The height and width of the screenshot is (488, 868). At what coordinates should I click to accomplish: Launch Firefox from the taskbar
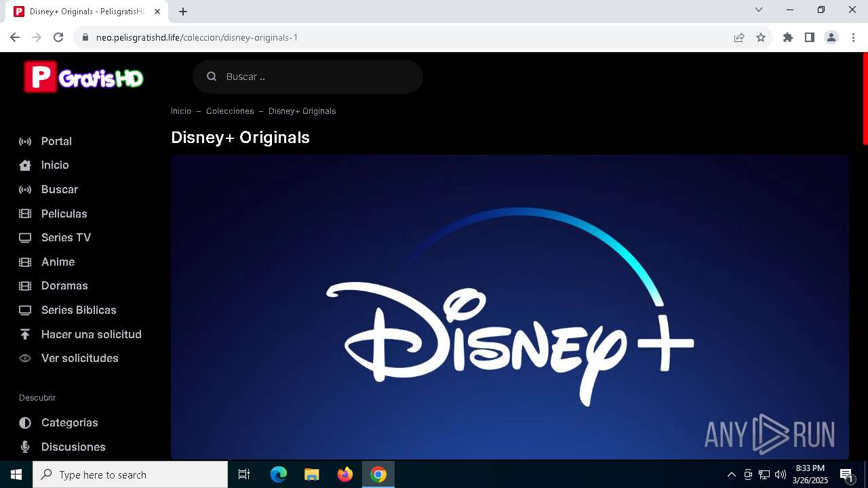[345, 474]
